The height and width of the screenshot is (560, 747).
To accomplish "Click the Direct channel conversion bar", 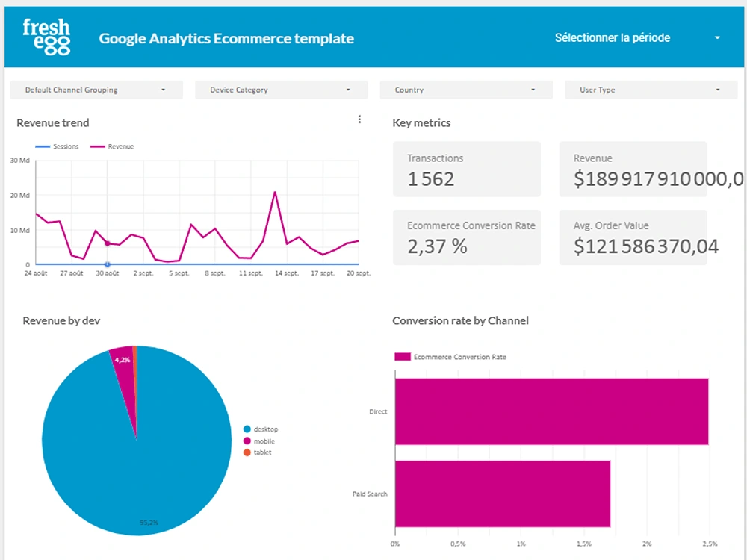I will (553, 411).
